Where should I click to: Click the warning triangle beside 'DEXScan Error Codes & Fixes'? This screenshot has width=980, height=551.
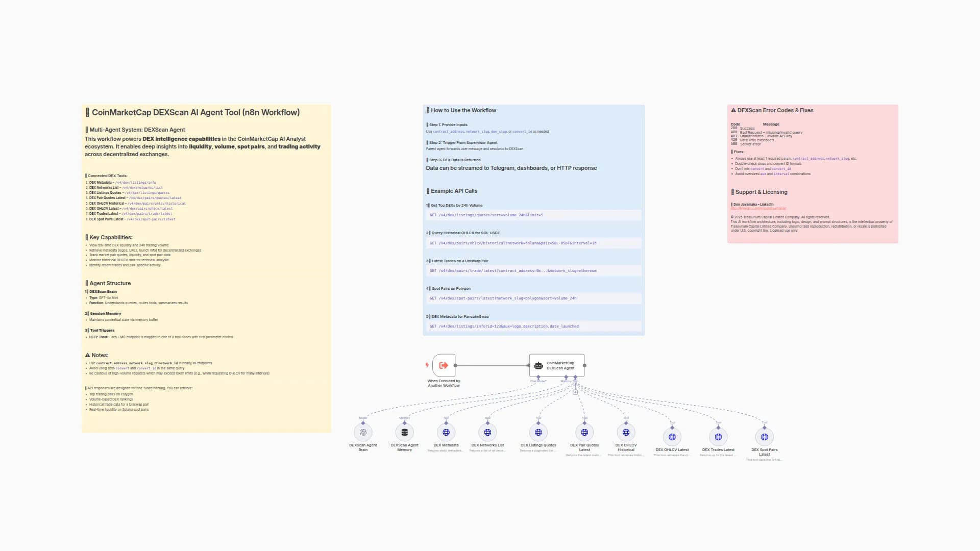733,110
